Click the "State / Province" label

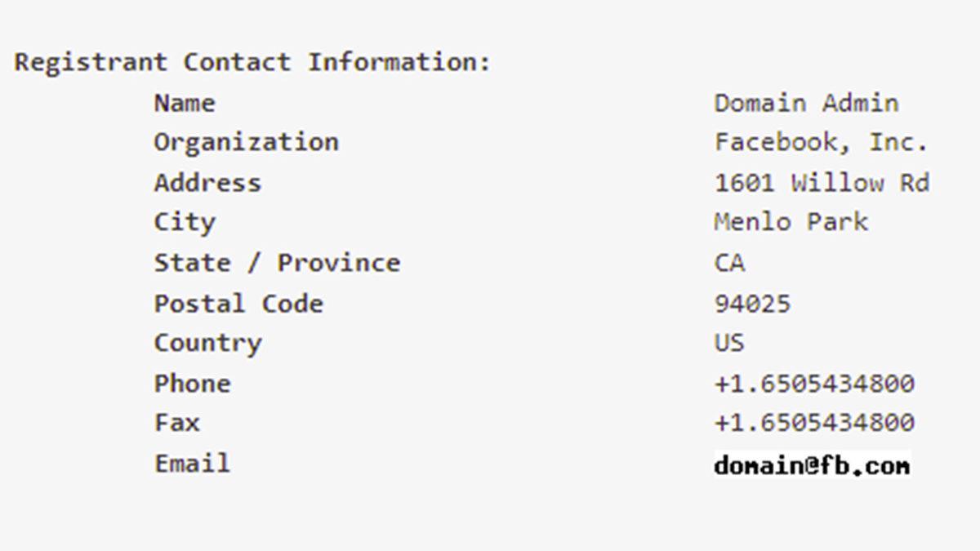pyautogui.click(x=277, y=263)
